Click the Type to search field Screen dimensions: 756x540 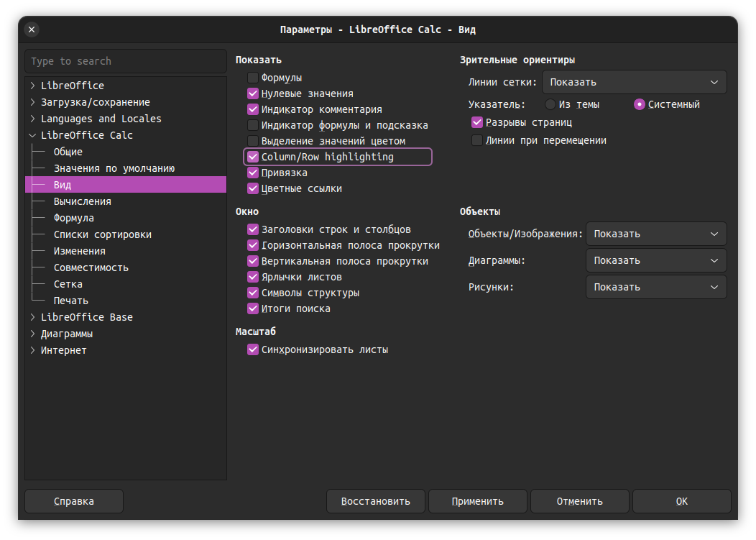(125, 61)
